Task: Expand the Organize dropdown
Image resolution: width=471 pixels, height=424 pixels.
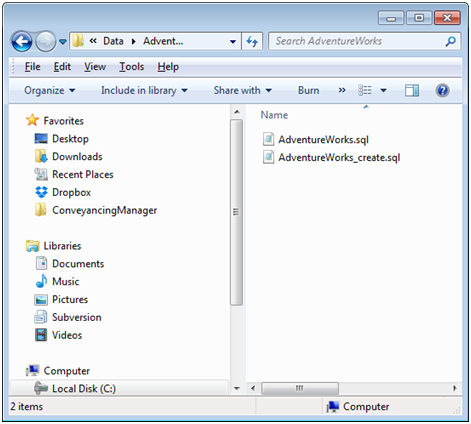Action: click(50, 90)
